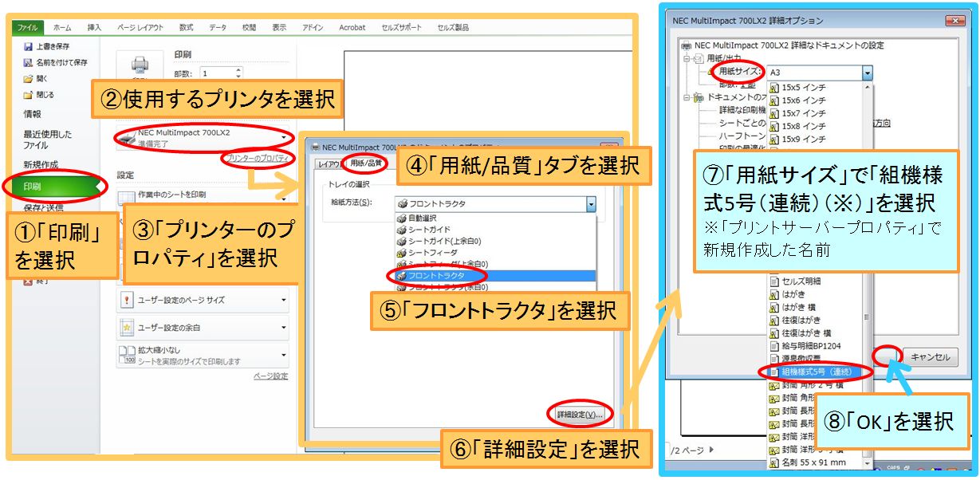Viewport: 980px width, 480px height.
Task: Click the NEC MultiImpact printer icon
Action: pyautogui.click(x=126, y=137)
